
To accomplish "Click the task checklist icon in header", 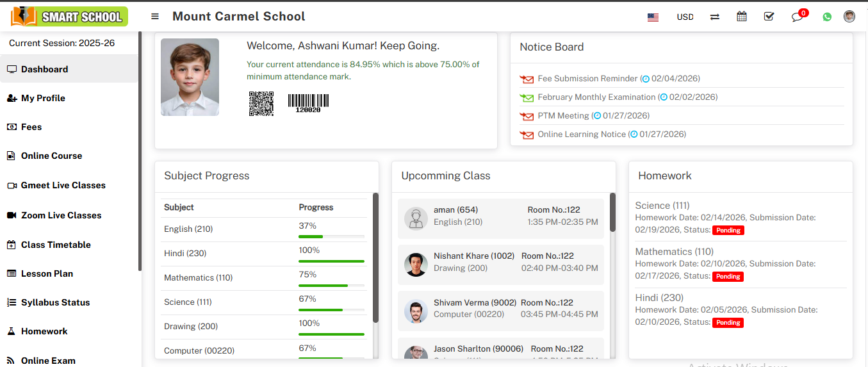I will 769,17.
